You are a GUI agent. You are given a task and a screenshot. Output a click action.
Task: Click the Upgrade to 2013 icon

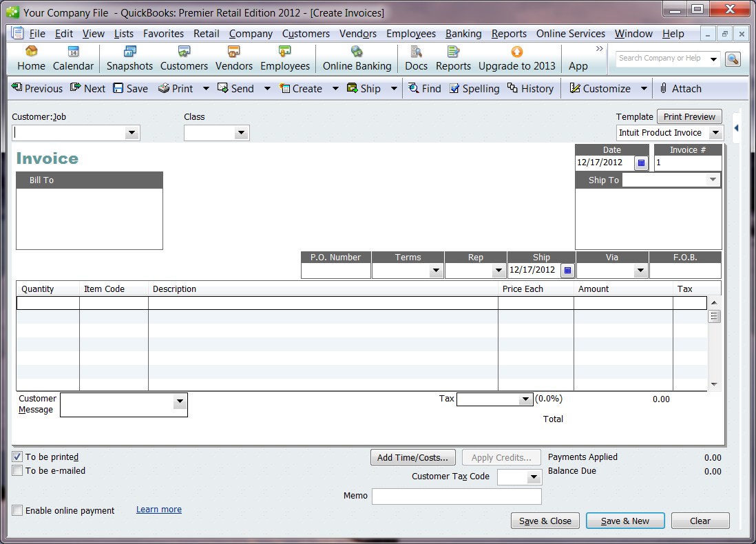[517, 59]
